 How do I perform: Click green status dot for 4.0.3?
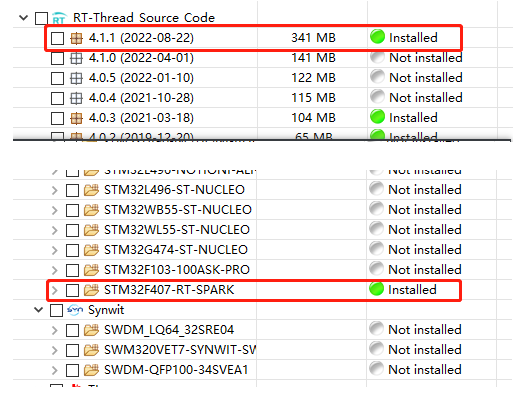tap(377, 116)
